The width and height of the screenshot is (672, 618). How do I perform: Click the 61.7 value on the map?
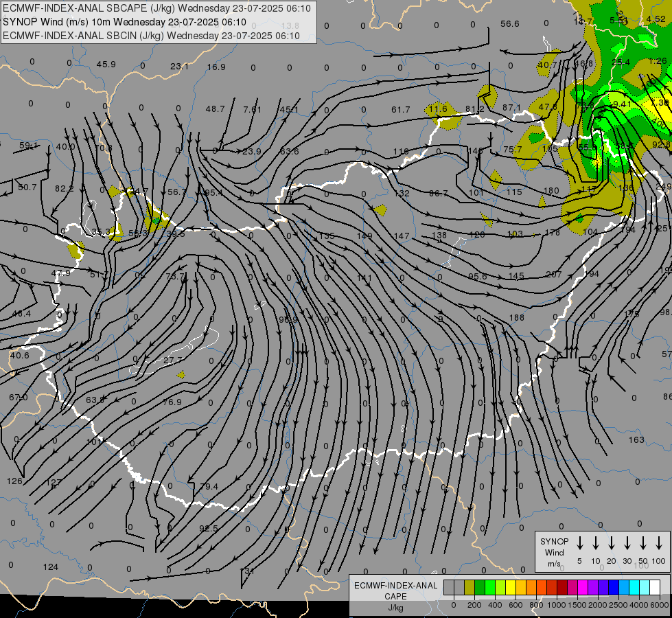(x=401, y=110)
